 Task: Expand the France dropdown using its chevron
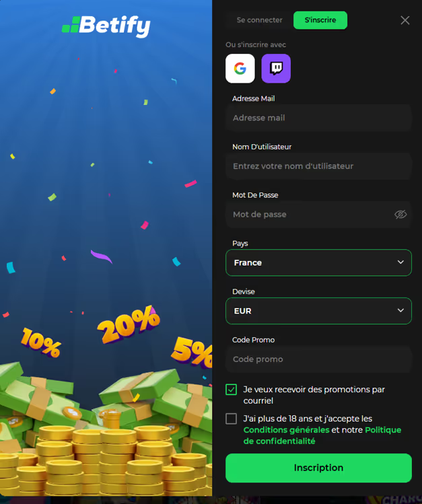pyautogui.click(x=400, y=262)
